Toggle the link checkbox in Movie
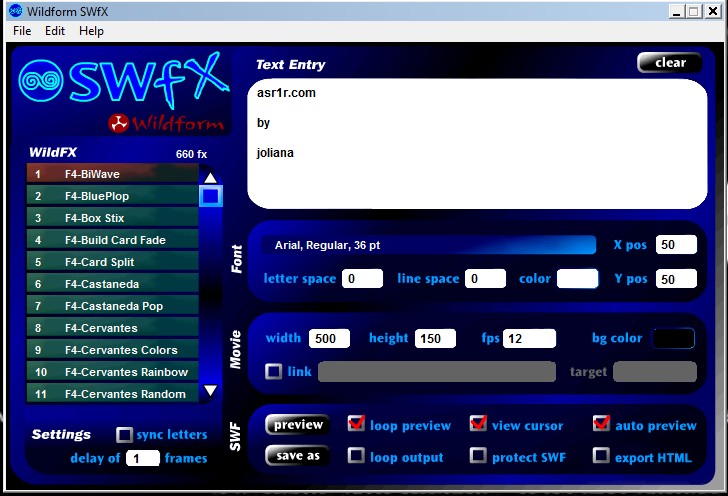The height and width of the screenshot is (496, 728). click(273, 372)
